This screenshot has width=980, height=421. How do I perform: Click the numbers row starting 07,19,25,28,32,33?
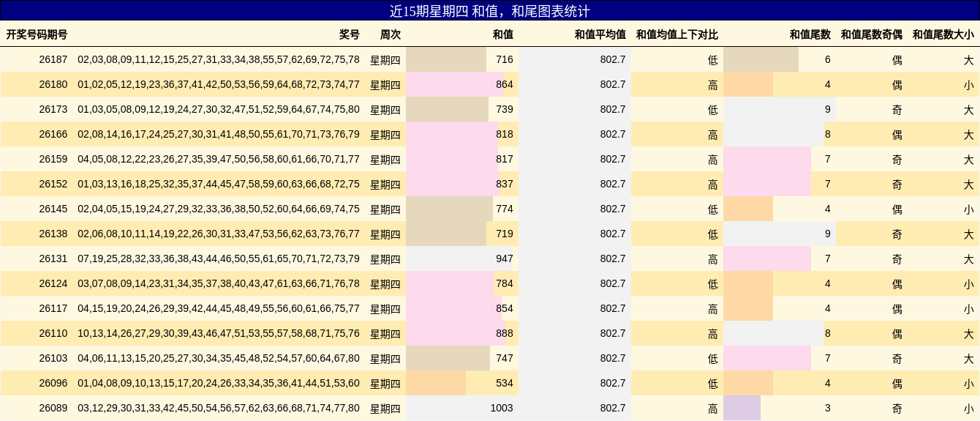pos(219,258)
